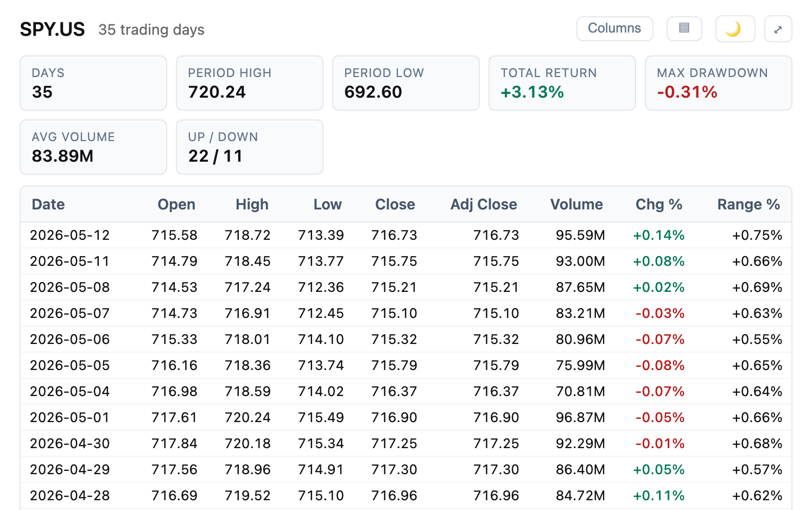The width and height of the screenshot is (812, 510).
Task: Select the 2026-05-01 date cell
Action: [x=69, y=417]
